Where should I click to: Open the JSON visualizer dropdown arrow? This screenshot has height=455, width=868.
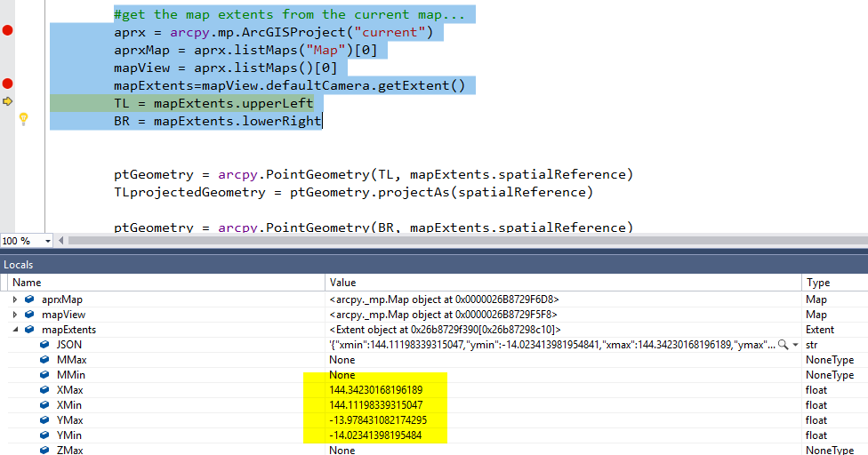tap(795, 345)
